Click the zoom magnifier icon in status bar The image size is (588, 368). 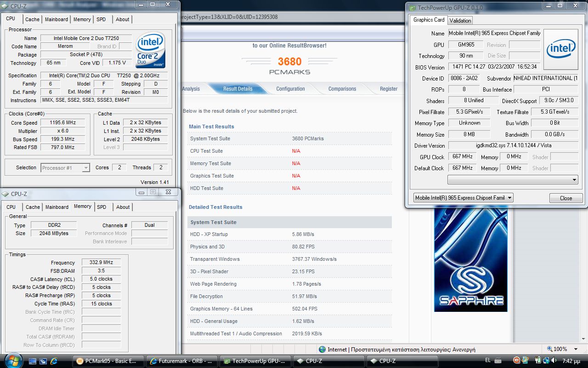(549, 349)
